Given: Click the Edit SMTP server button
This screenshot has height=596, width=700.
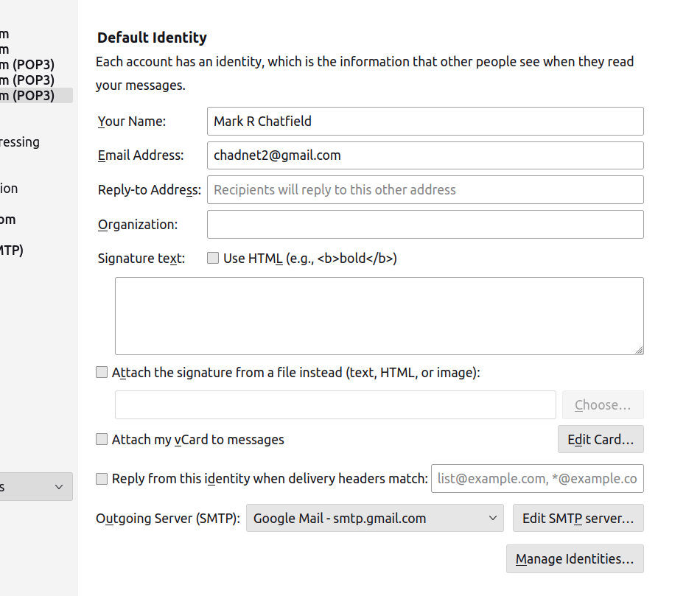Looking at the screenshot, I should point(578,519).
